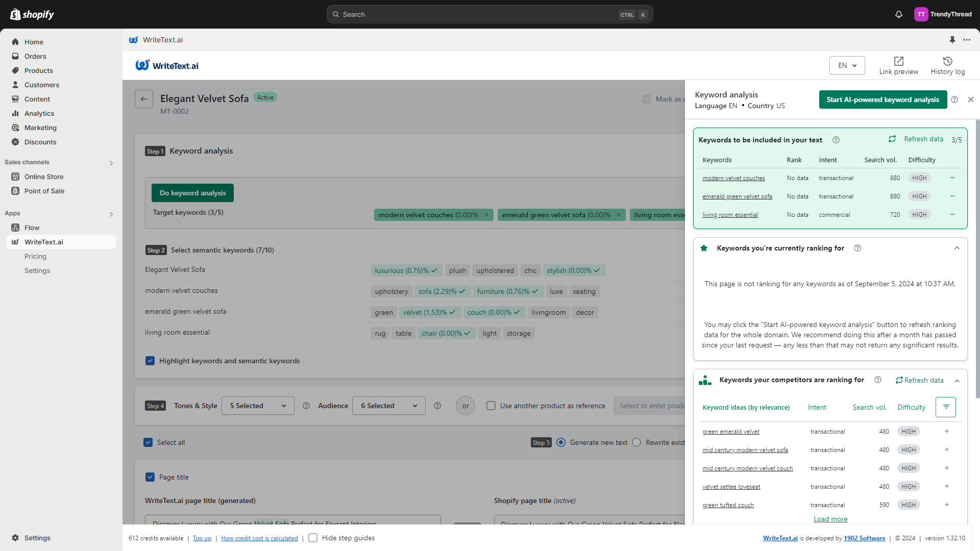980x551 pixels.
Task: Open the EN language dropdown
Action: [847, 65]
